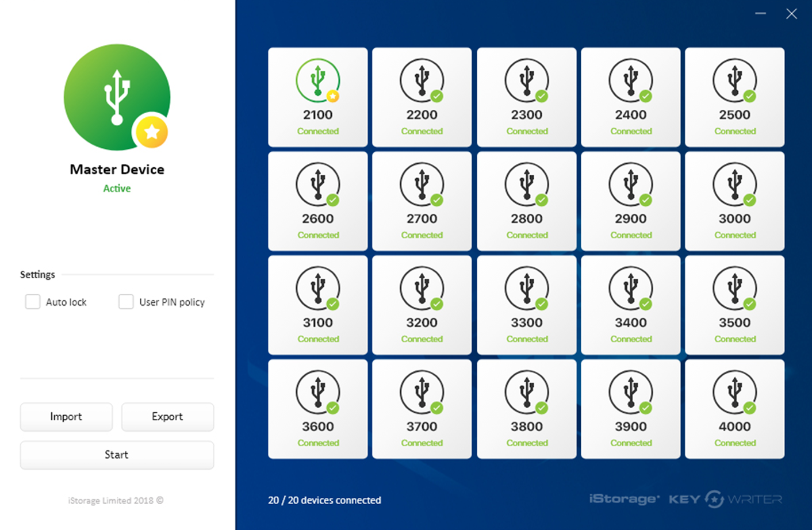The height and width of the screenshot is (530, 812).
Task: Click the Export button
Action: 167,417
